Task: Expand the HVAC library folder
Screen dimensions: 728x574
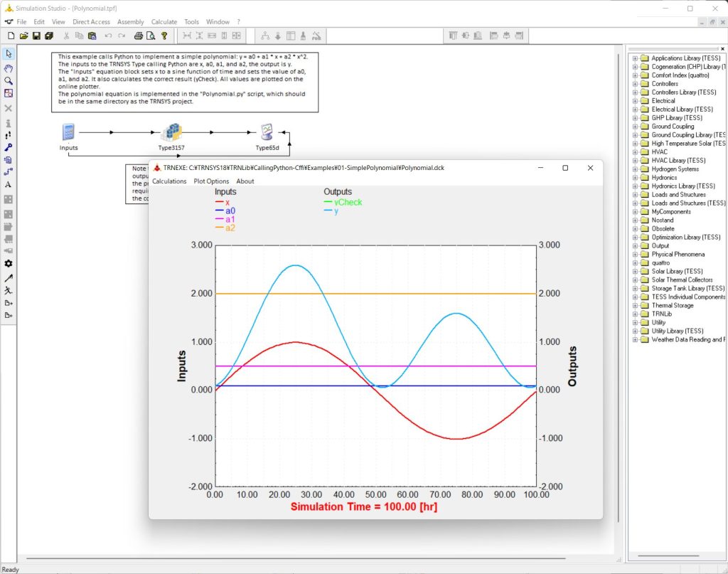Action: (x=635, y=152)
